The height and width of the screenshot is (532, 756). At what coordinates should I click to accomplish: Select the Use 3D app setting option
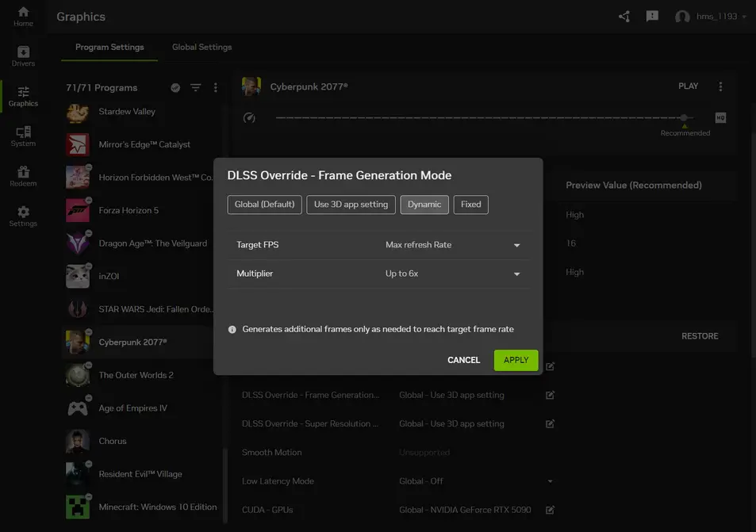351,205
